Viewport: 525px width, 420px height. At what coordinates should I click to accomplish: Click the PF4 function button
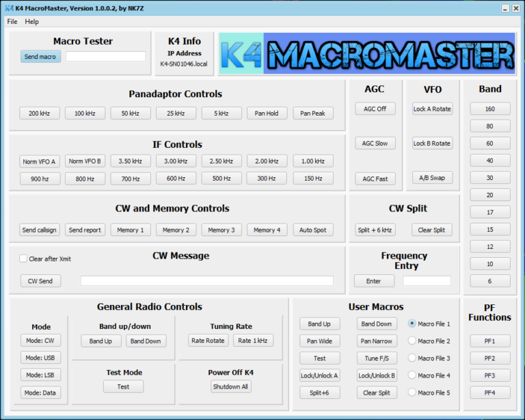pos(490,393)
